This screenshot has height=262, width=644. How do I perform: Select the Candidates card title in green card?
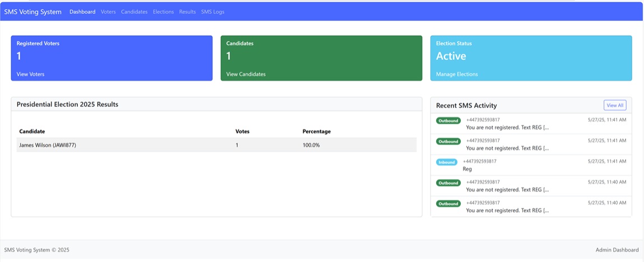(240, 44)
